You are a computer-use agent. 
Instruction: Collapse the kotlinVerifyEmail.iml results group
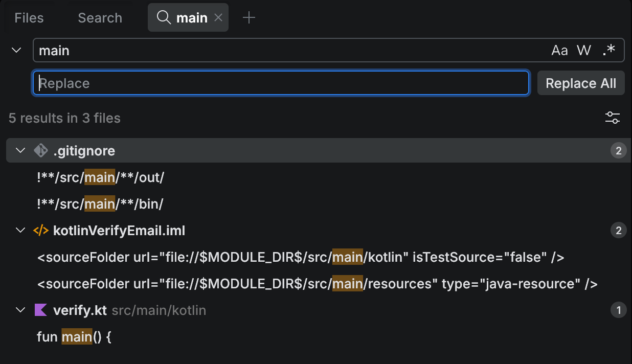20,230
